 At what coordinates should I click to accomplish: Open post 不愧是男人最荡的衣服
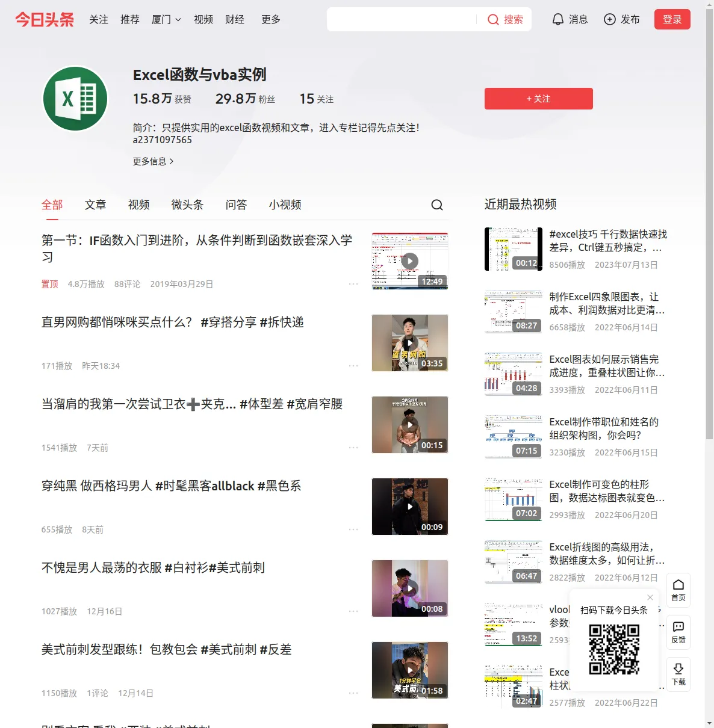153,568
